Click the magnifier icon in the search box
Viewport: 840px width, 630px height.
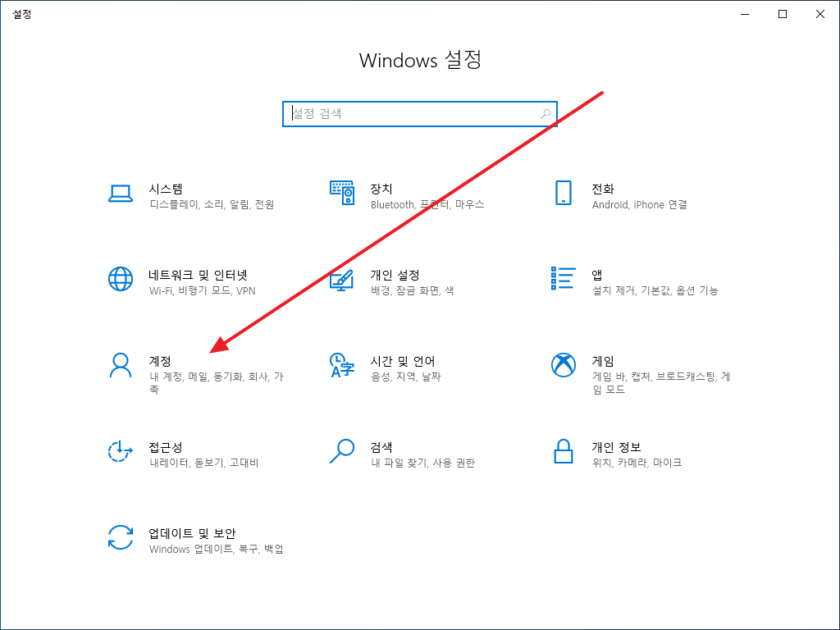coord(546,113)
